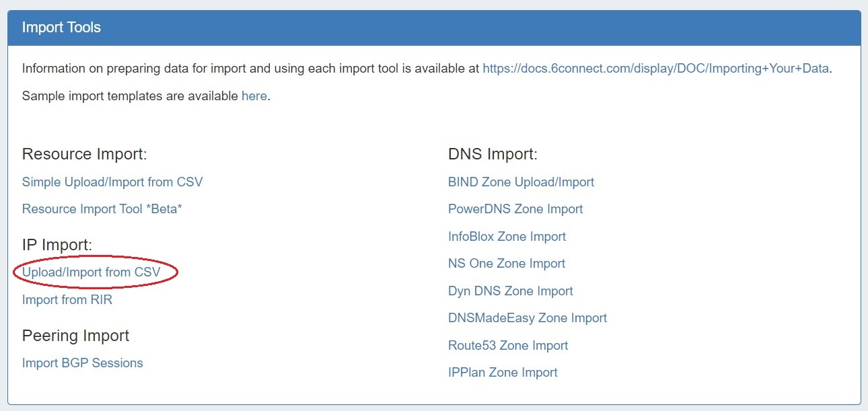The image size is (868, 411).
Task: Choose Route53 Zone Import
Action: point(508,345)
